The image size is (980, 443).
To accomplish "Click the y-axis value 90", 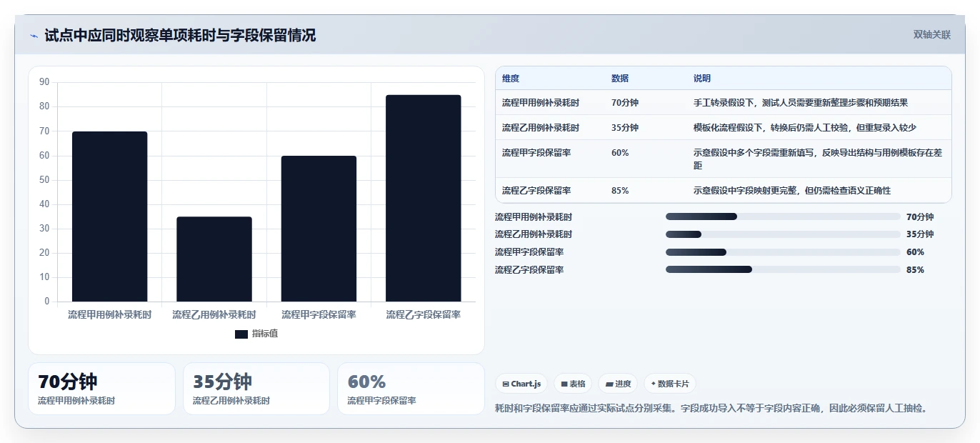I will [x=44, y=82].
